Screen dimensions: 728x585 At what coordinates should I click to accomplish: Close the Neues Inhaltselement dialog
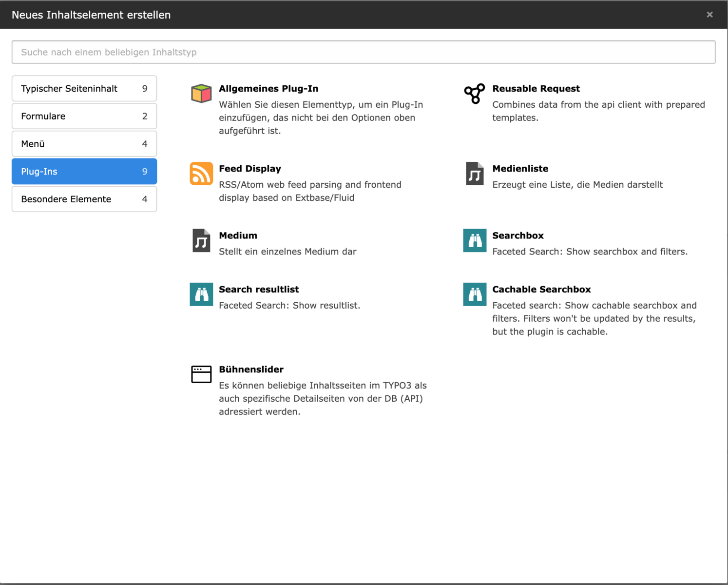pos(709,15)
